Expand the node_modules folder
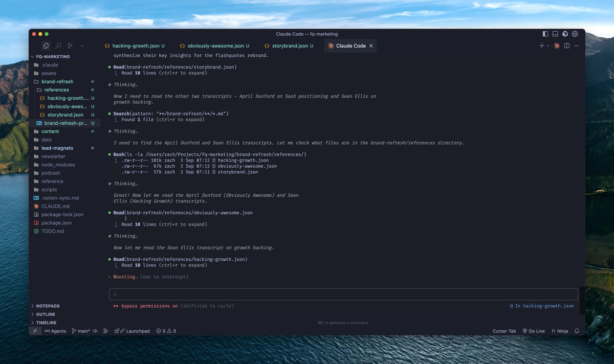614x364 pixels. point(65,165)
